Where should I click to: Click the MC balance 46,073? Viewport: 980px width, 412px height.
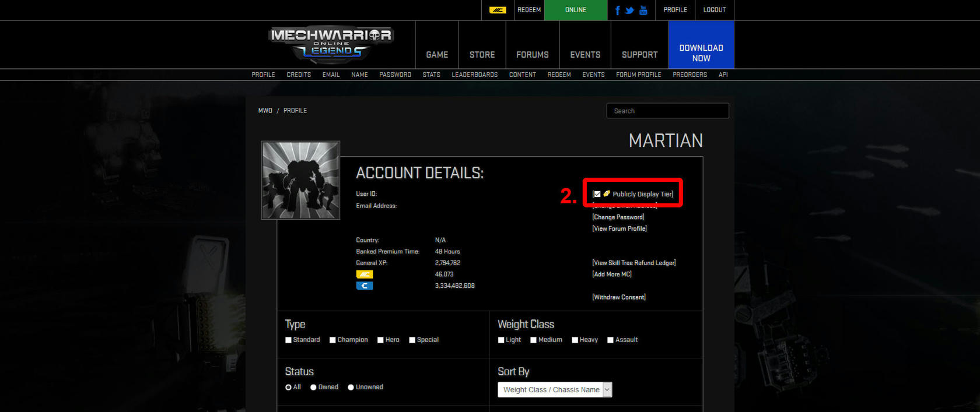coord(444,274)
